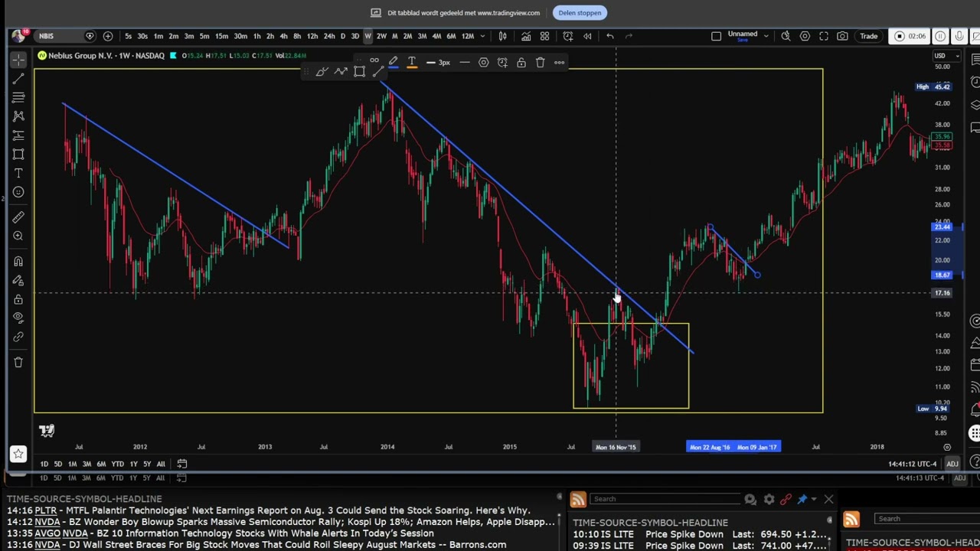
Task: Open the USD currency dropdown
Action: pyautogui.click(x=947, y=56)
